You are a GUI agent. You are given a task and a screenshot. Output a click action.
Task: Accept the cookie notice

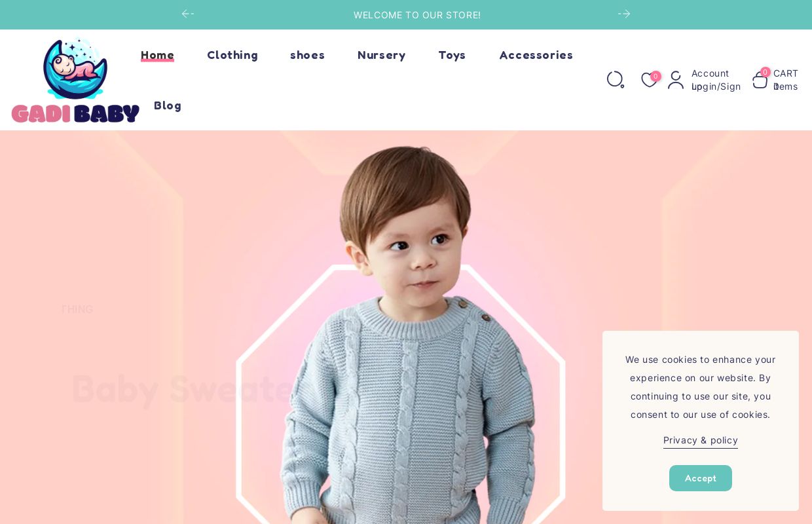pyautogui.click(x=701, y=478)
